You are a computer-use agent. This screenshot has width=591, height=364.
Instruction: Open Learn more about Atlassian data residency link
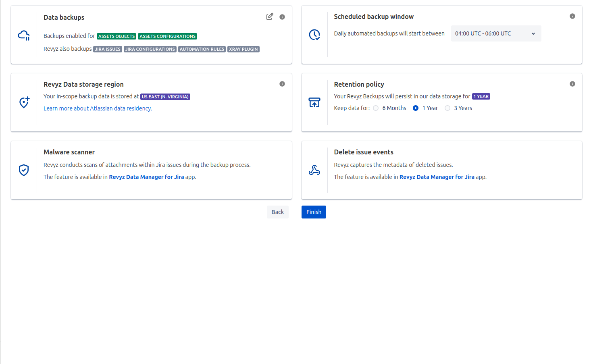tap(98, 108)
